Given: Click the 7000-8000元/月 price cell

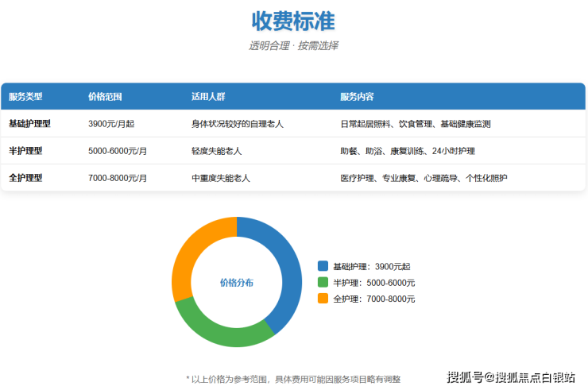Looking at the screenshot, I should (x=118, y=178).
